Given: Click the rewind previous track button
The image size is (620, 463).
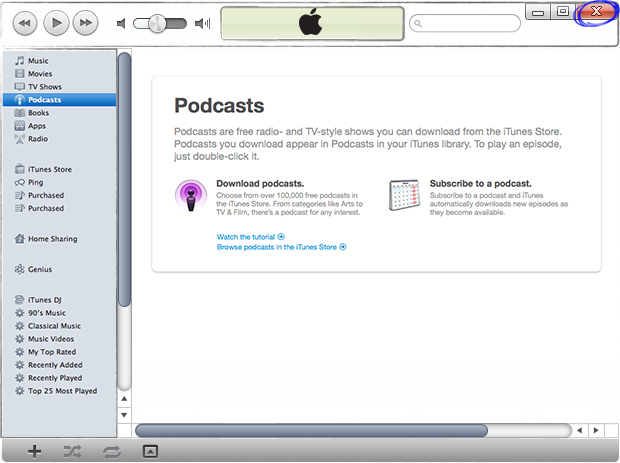Looking at the screenshot, I should pos(25,23).
